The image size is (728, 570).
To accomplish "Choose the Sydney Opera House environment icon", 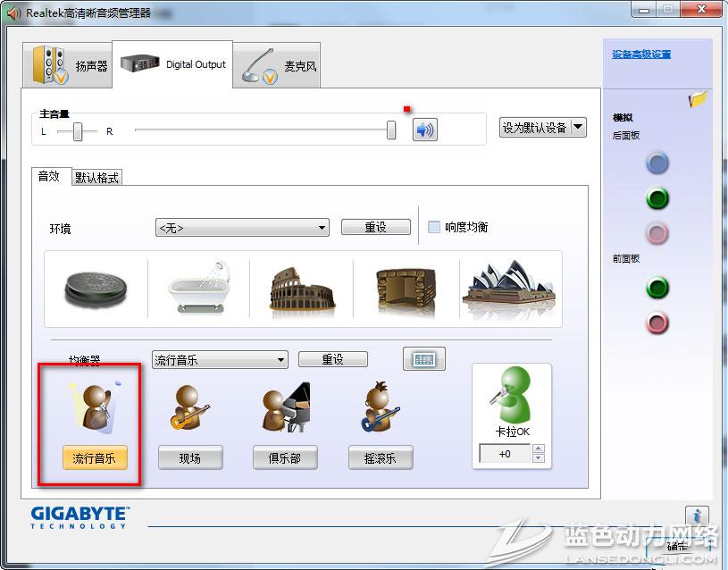I will click(x=510, y=288).
